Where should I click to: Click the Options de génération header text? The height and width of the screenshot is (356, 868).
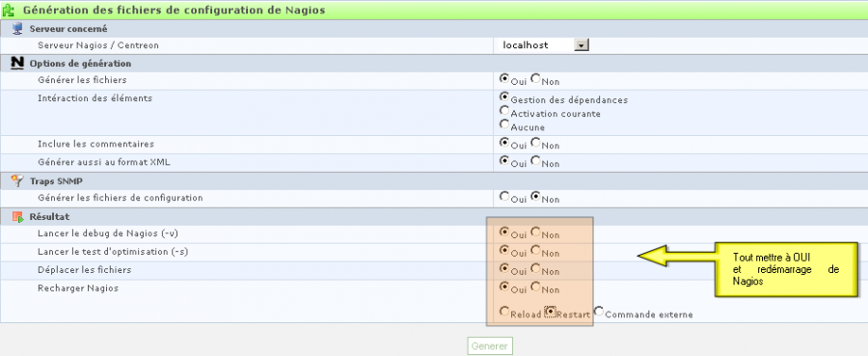coord(80,64)
